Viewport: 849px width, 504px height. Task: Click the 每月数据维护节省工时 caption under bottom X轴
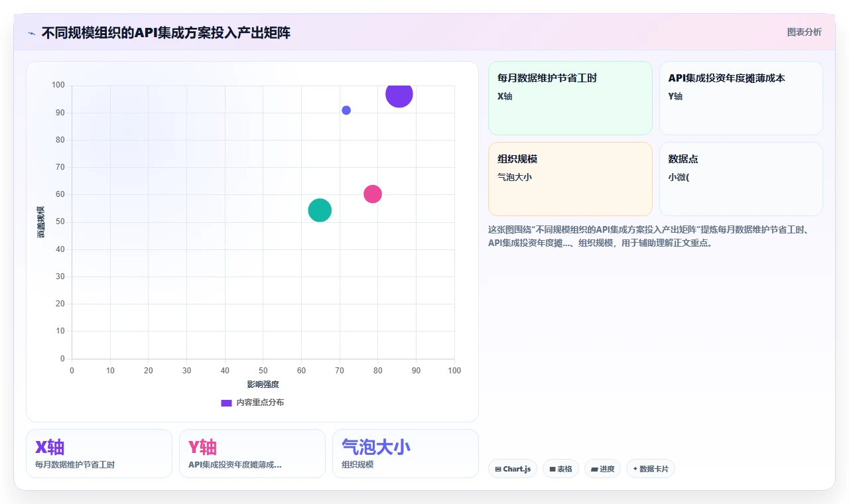(x=75, y=465)
